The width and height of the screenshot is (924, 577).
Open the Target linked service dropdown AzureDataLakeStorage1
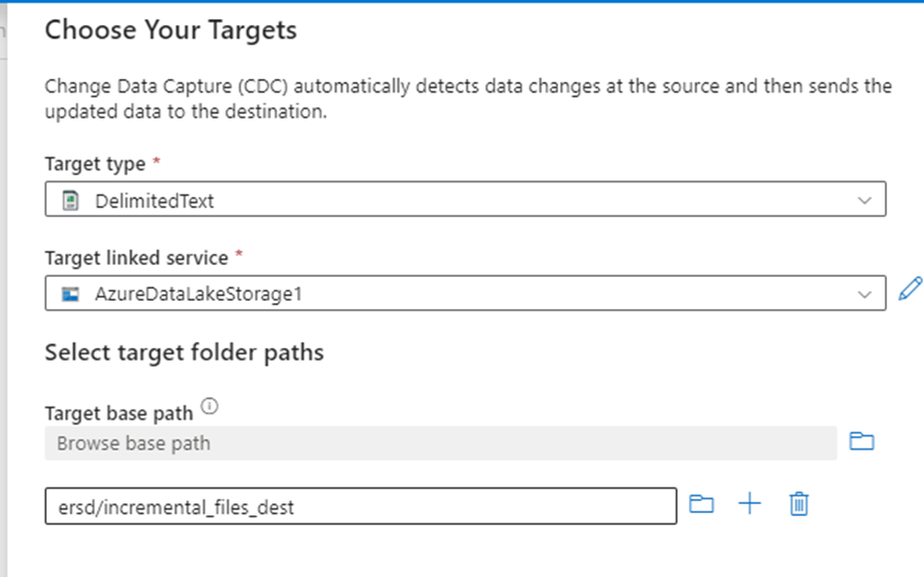coord(464,293)
